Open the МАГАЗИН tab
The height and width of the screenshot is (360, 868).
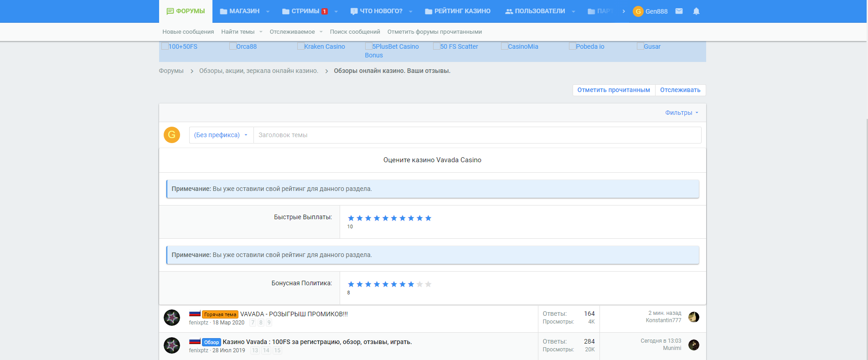coord(240,11)
